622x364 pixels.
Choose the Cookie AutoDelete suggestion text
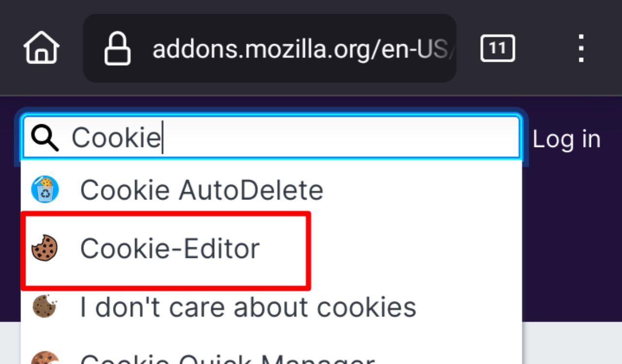202,190
